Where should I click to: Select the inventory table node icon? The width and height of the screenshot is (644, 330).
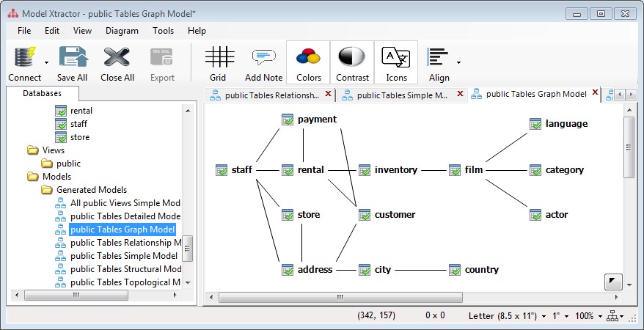pyautogui.click(x=365, y=170)
